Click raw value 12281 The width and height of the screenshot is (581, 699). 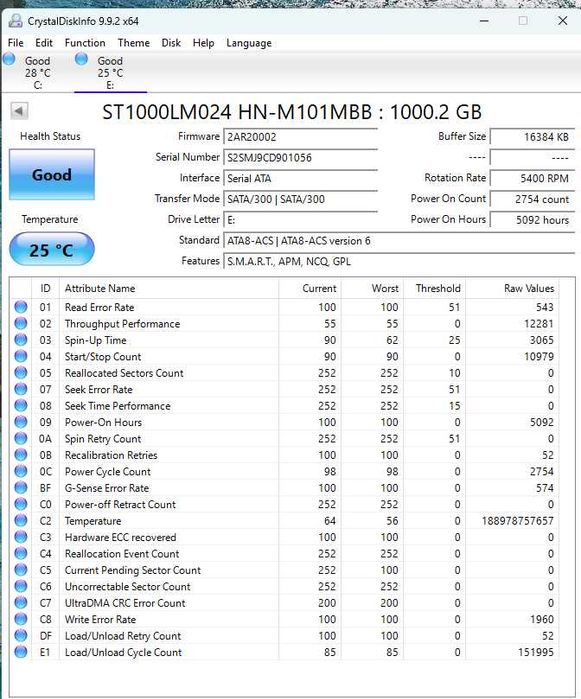539,324
